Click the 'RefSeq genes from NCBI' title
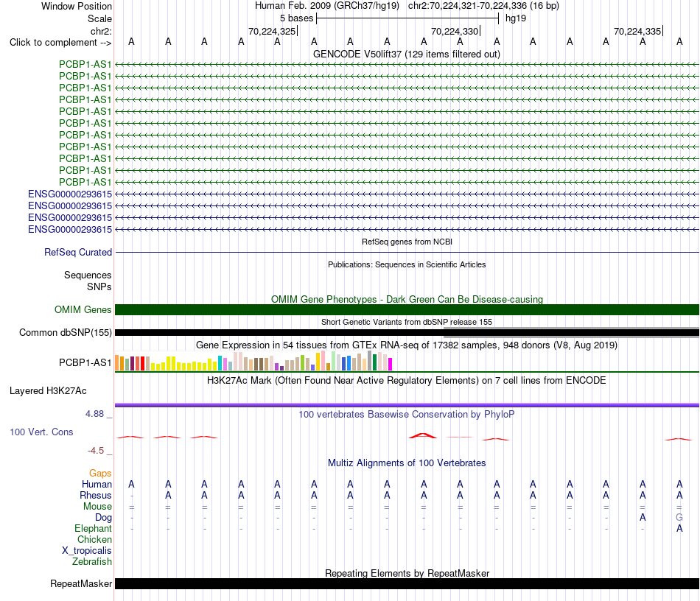 point(407,242)
